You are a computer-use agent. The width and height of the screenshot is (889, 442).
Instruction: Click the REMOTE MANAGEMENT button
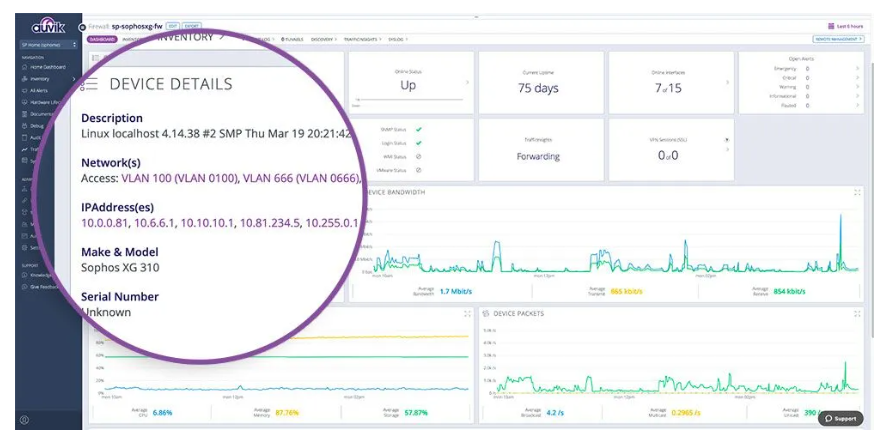[x=839, y=39]
